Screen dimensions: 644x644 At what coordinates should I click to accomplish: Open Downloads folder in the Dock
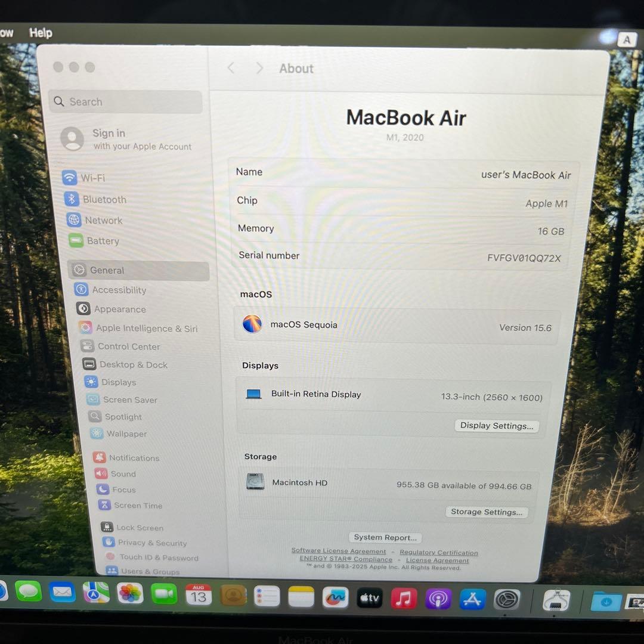(x=606, y=602)
